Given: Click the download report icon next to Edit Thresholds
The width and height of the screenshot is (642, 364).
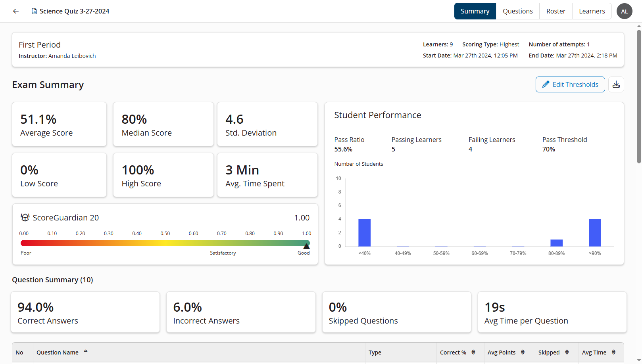Looking at the screenshot, I should click(x=616, y=84).
